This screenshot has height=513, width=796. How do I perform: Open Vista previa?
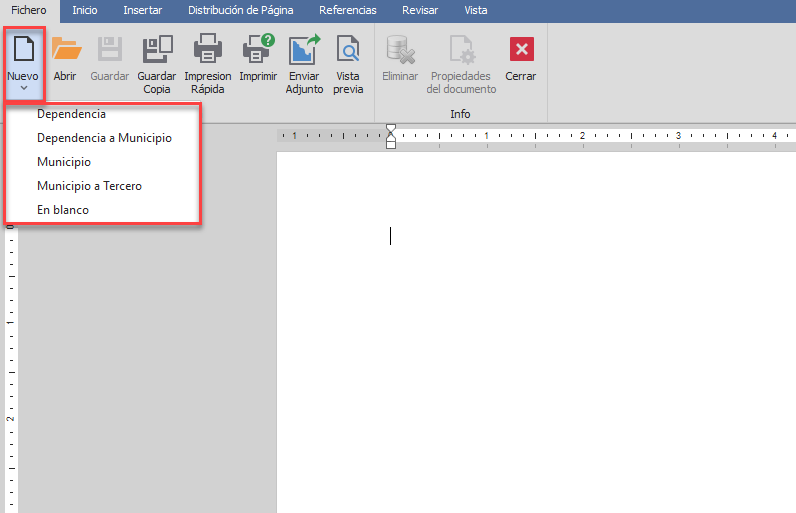tap(348, 64)
